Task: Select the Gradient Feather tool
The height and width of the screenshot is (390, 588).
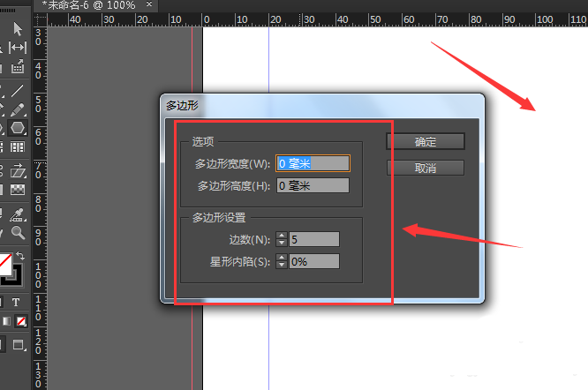Action: tap(18, 190)
